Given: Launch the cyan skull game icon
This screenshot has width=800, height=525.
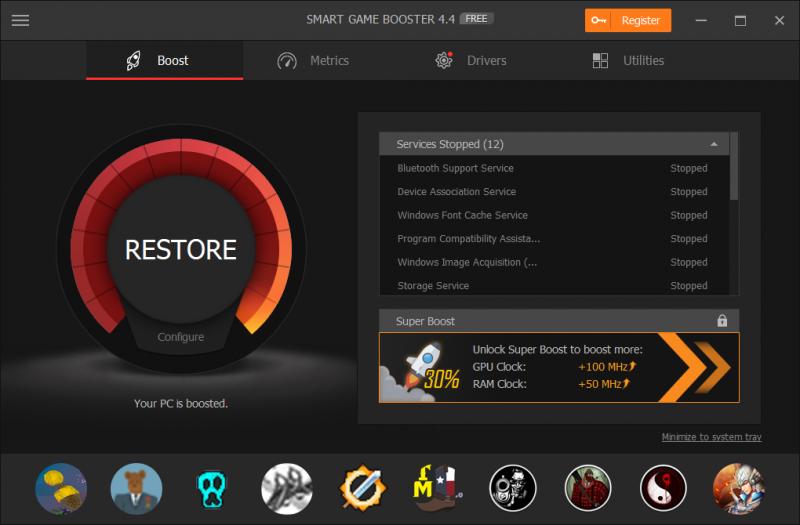Looking at the screenshot, I should click(x=212, y=489).
